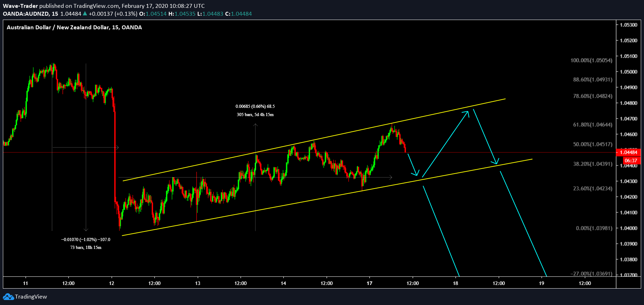
Task: Click the -27.00%(1.03691) Fibonacci label
Action: (591, 274)
